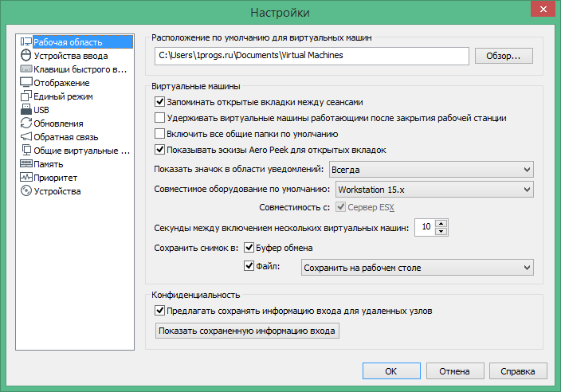Click the Обновления refresh icon
561x392 pixels.
pyautogui.click(x=25, y=123)
